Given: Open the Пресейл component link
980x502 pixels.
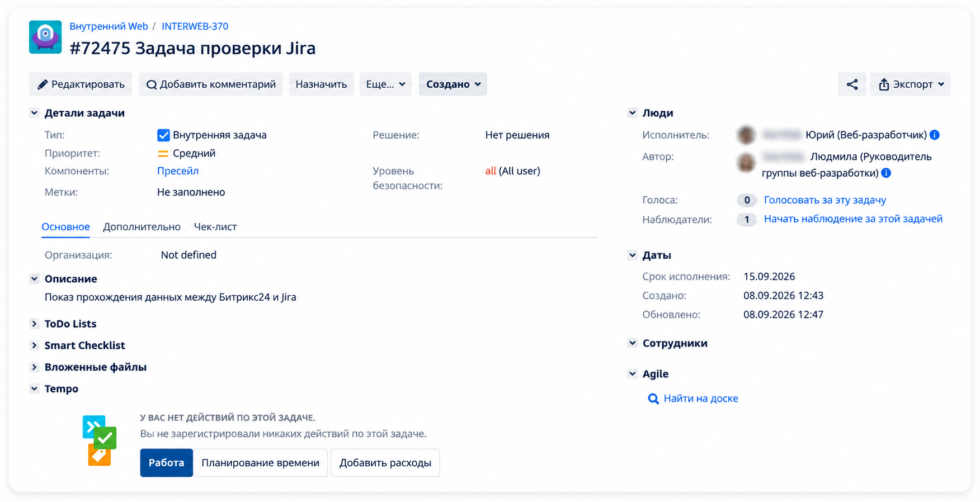Looking at the screenshot, I should pyautogui.click(x=178, y=171).
